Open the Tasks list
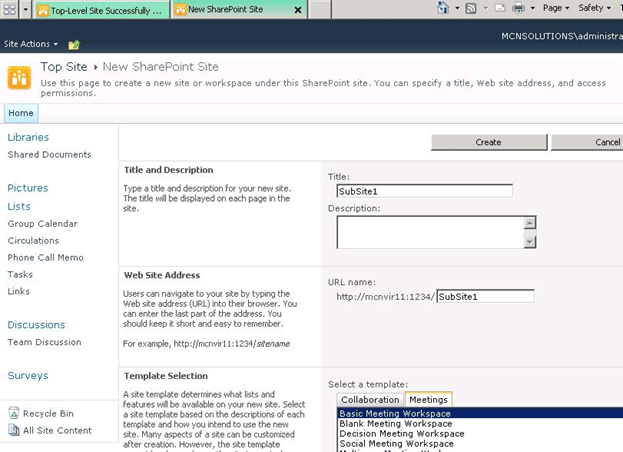The image size is (623, 452). tap(20, 274)
